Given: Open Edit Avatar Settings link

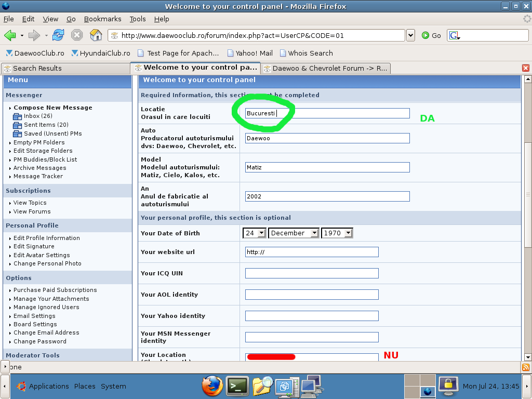Looking at the screenshot, I should [42, 255].
